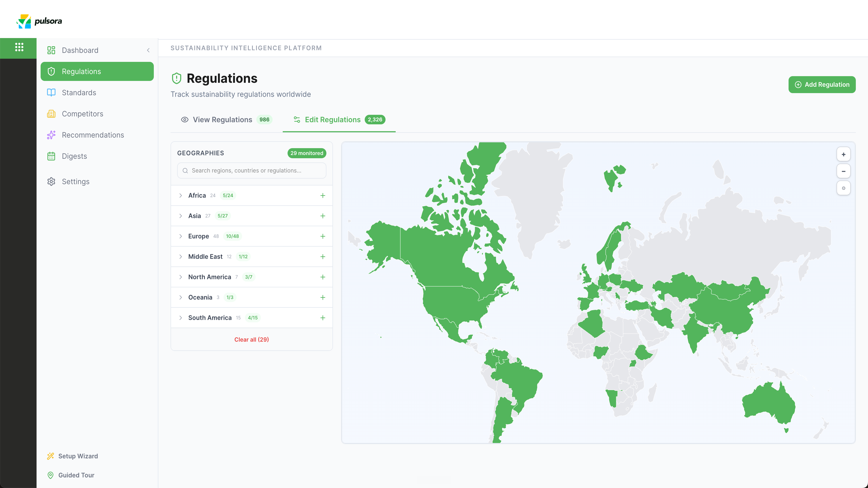
Task: Add all North America countries with plus icon
Action: tap(323, 277)
